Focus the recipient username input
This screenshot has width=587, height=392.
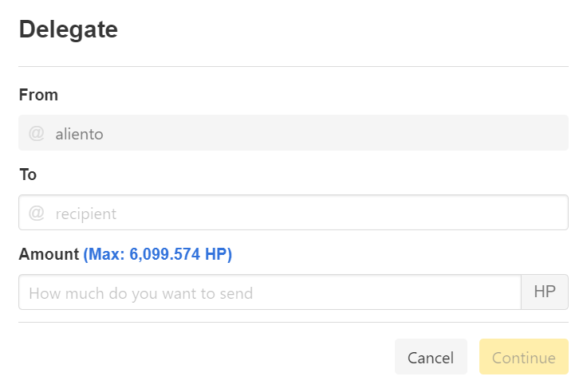(x=293, y=213)
